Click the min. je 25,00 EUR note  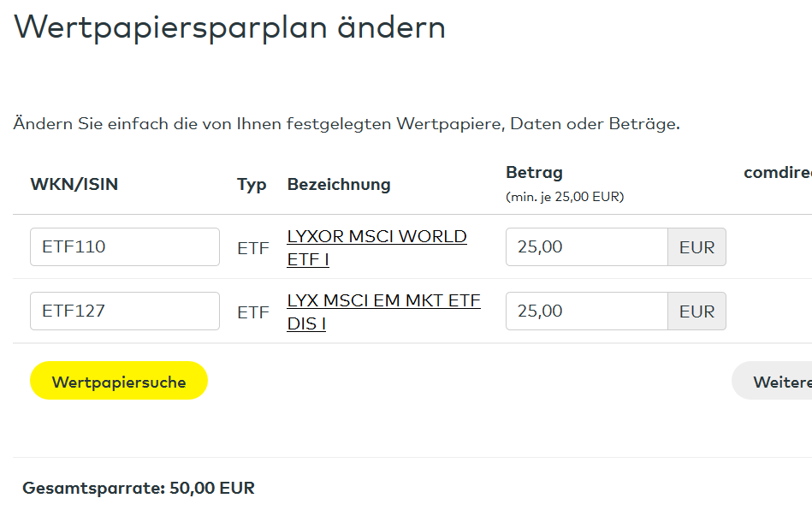tap(565, 197)
